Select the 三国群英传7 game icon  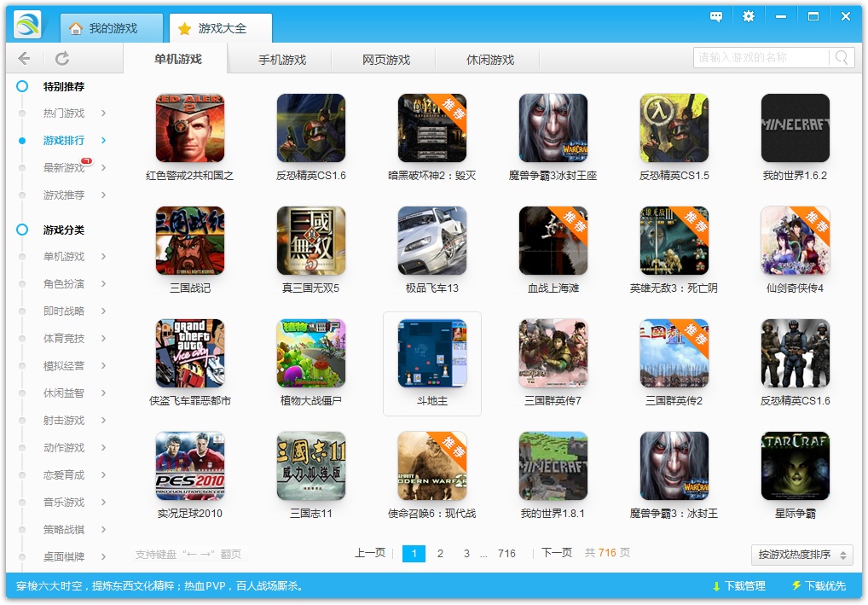pyautogui.click(x=553, y=353)
